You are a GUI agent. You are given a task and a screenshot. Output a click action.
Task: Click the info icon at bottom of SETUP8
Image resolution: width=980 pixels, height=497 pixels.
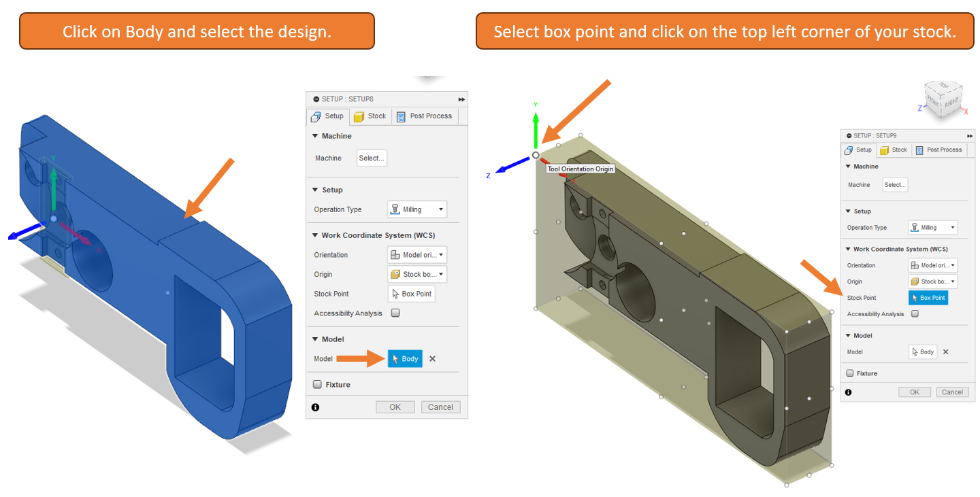tap(315, 407)
